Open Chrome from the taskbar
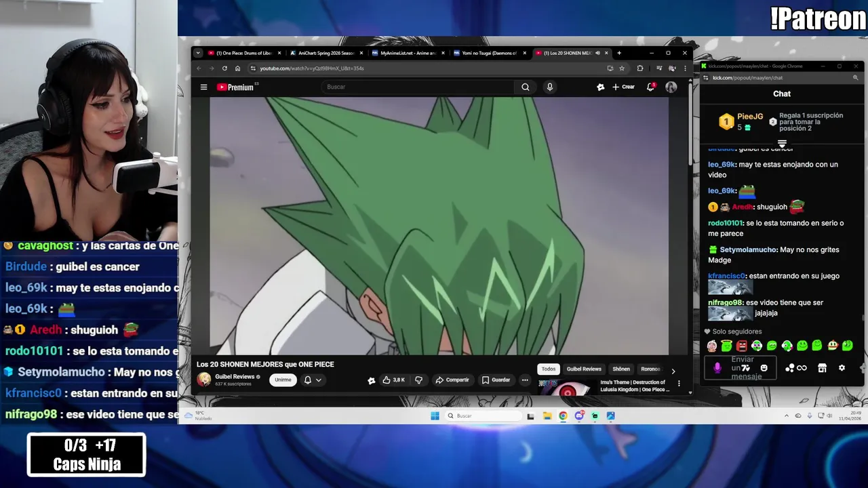 click(x=563, y=415)
